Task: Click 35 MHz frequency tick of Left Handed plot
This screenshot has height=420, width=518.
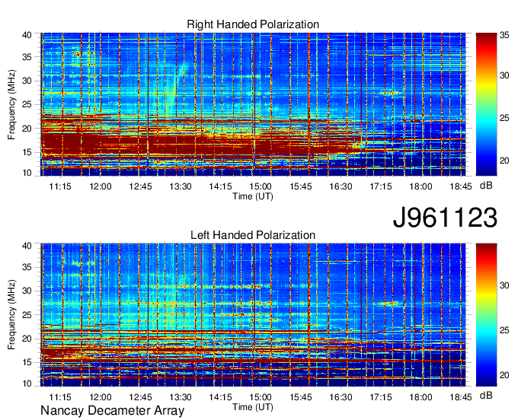Action: 27,267
